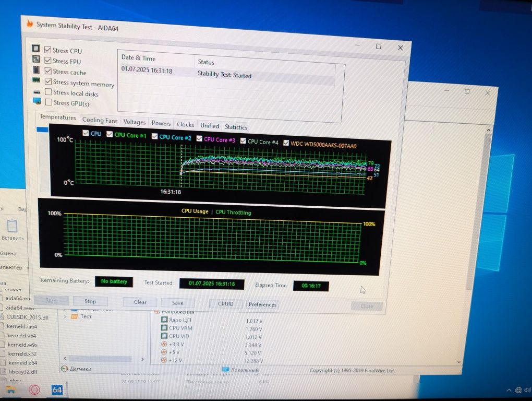The width and height of the screenshot is (532, 401).
Task: Disable the Stress cache checkbox
Action: click(48, 71)
